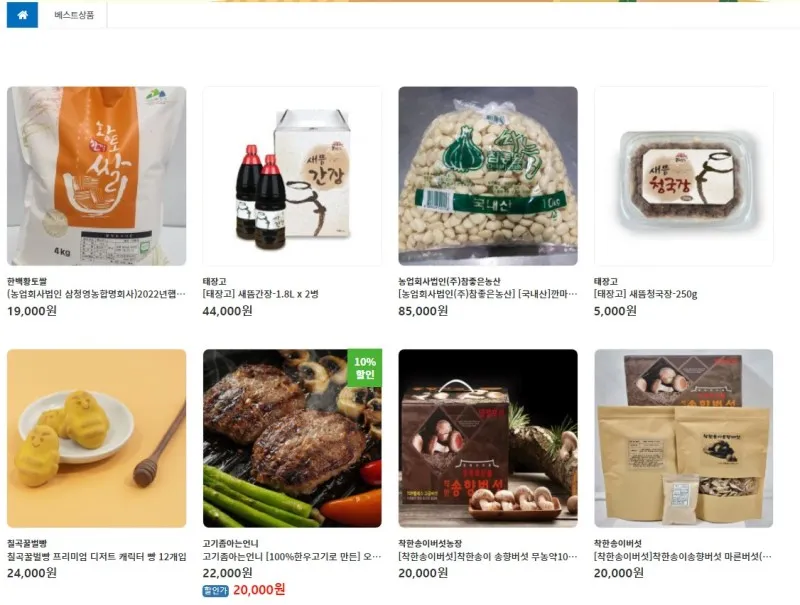The height and width of the screenshot is (605, 800).
Task: Open the 베스트상품 tab
Action: (74, 15)
